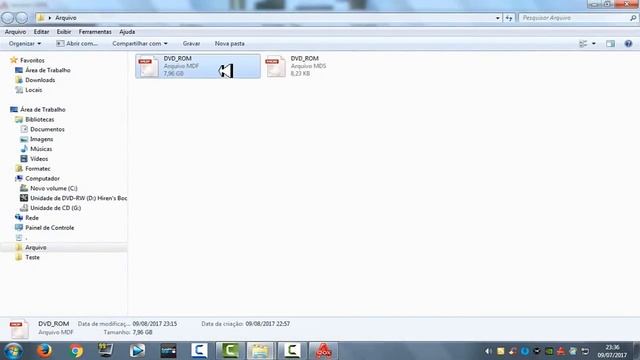Click the volume speaker tray icon

[488, 351]
